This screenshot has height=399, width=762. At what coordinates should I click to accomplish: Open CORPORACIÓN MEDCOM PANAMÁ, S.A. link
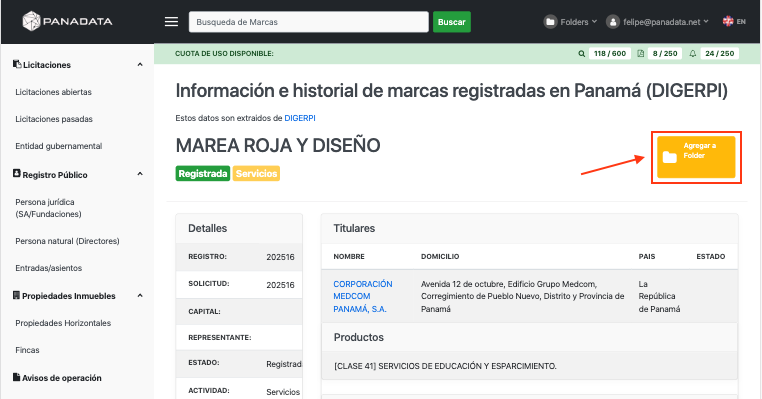click(363, 296)
